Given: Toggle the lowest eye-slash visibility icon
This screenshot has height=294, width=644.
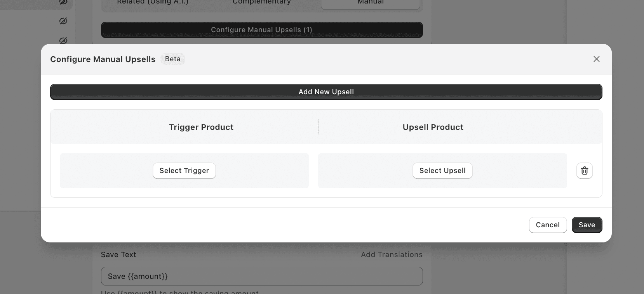Looking at the screenshot, I should tap(63, 40).
